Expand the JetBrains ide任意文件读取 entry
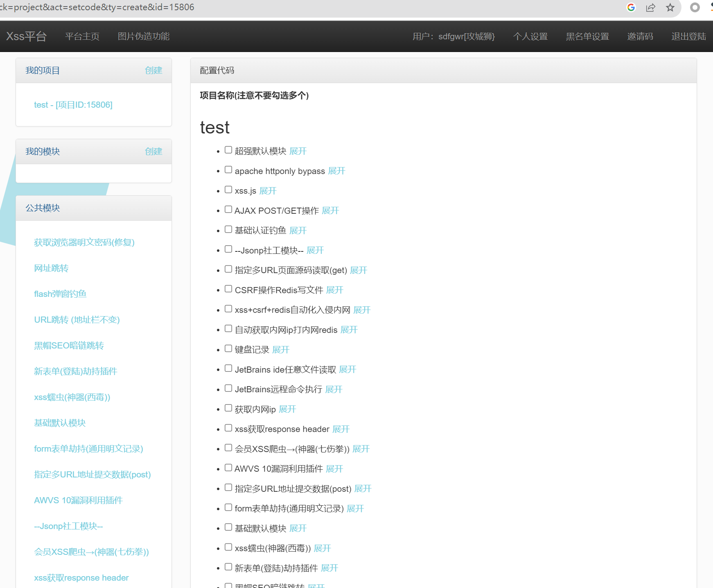 tap(347, 369)
